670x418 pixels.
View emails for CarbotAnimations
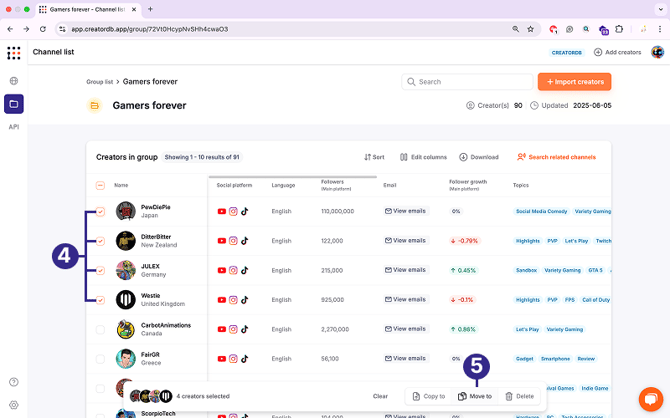coord(406,329)
